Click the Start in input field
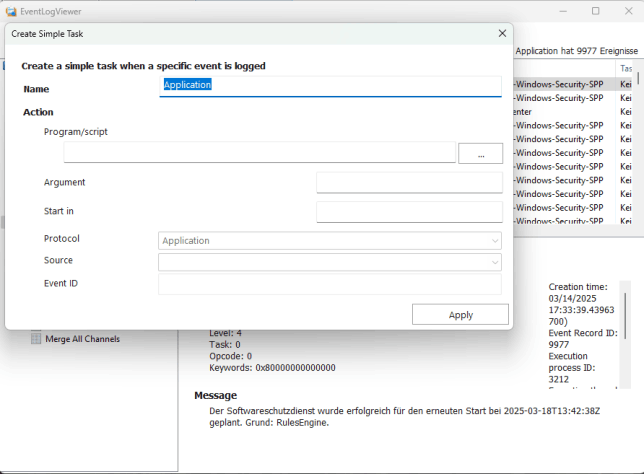Screen dimensions: 644x474 coord(408,211)
